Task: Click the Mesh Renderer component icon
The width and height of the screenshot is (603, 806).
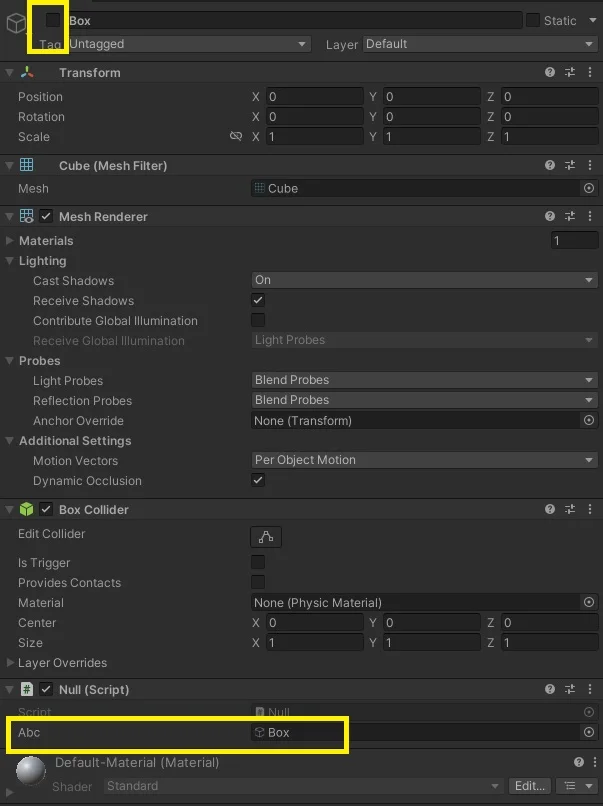Action: click(26, 216)
